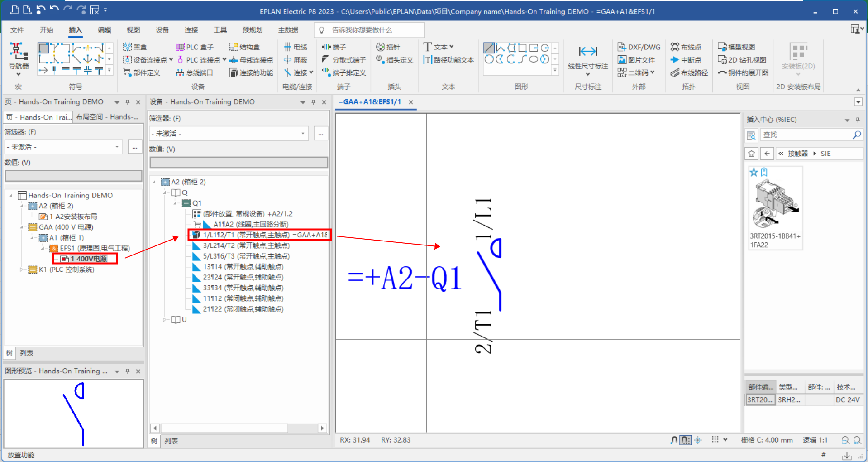Switch to the 布局空间 tab
The image size is (868, 462).
107,117
